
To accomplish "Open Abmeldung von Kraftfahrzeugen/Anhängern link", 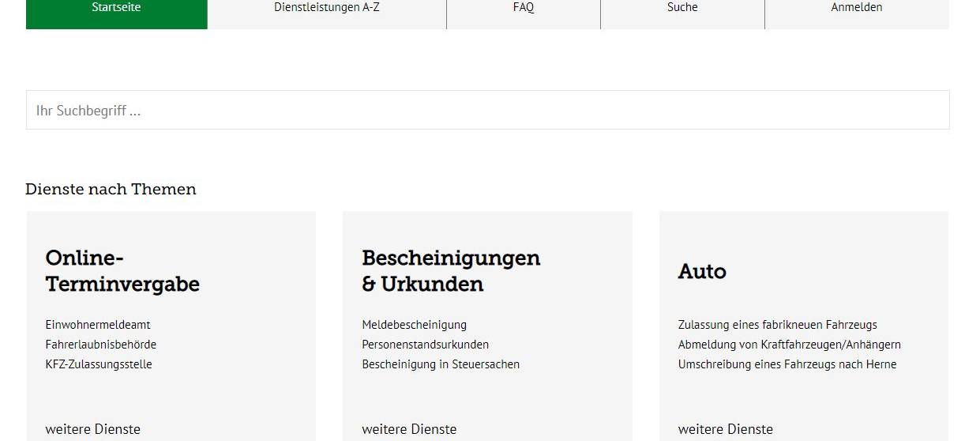I will [790, 345].
